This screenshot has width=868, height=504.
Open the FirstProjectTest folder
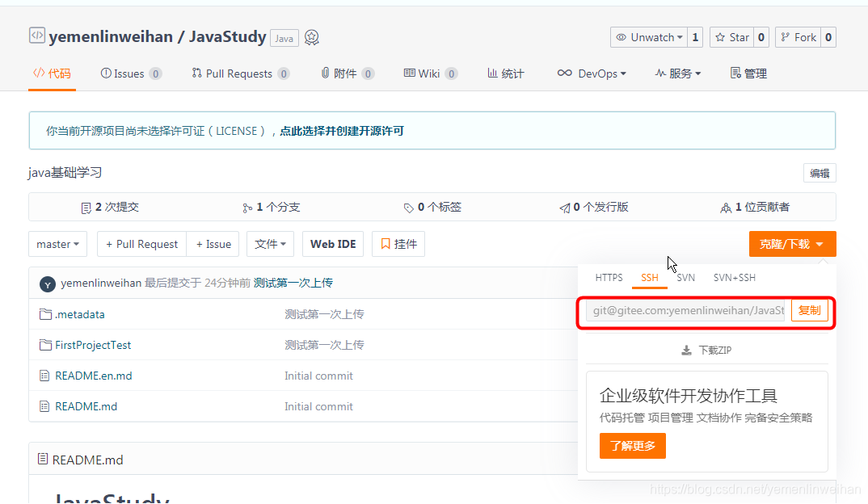(x=93, y=345)
